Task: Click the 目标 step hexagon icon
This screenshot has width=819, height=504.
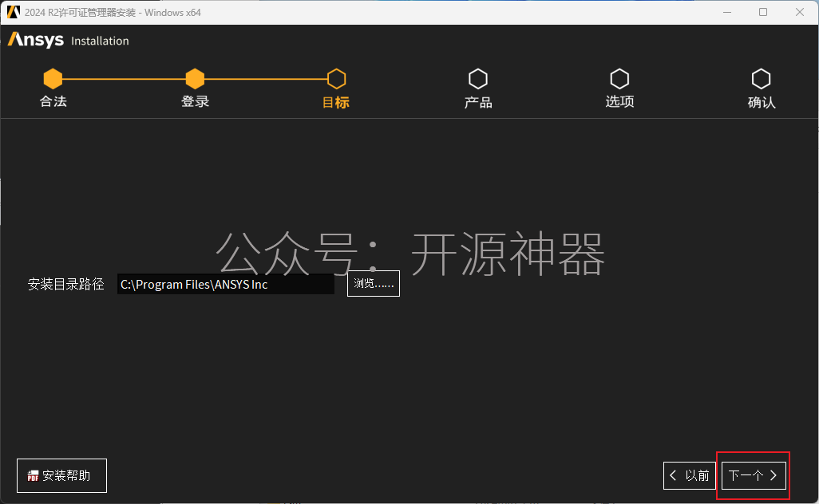Action: click(x=336, y=79)
